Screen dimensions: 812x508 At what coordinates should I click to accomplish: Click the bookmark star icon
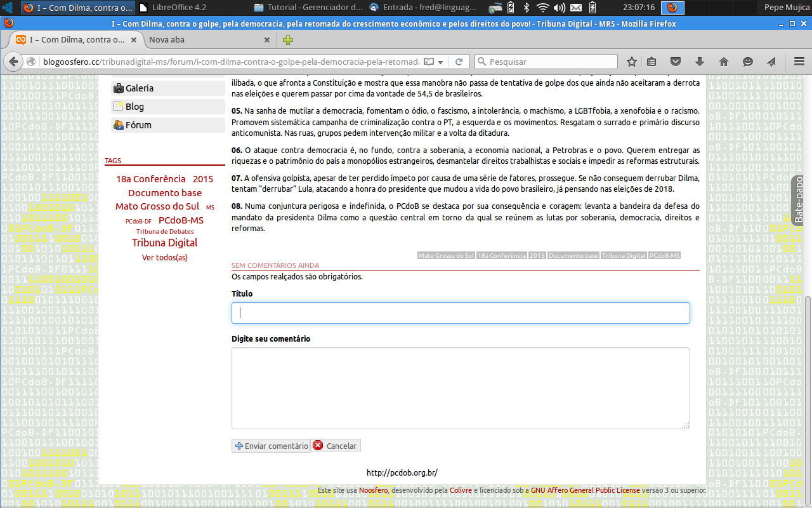(632, 62)
